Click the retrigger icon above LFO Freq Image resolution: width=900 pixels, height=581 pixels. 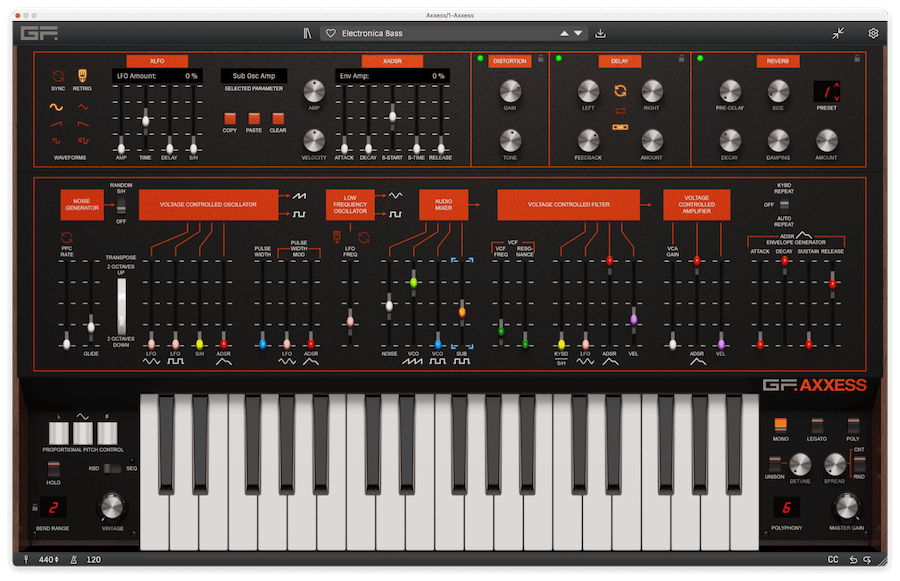click(x=337, y=237)
